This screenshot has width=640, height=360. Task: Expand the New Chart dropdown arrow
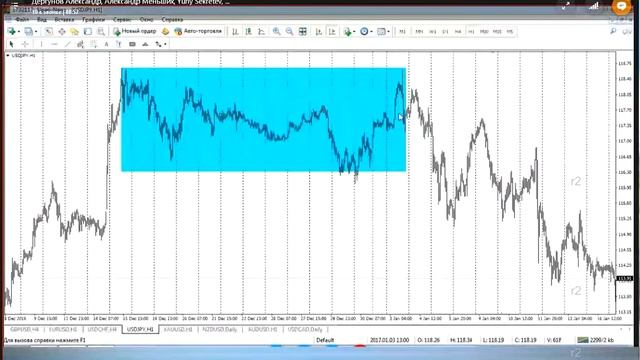pos(18,31)
